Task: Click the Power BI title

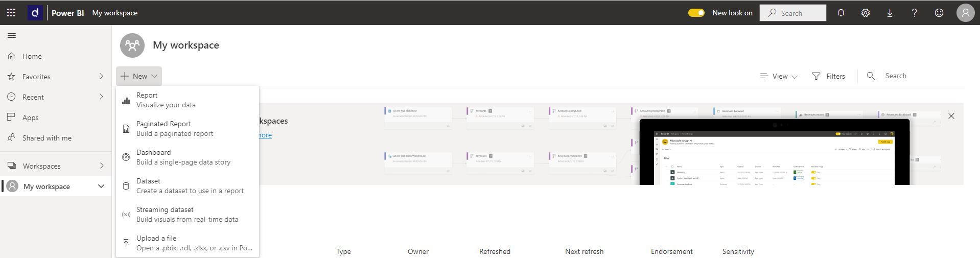Action: [x=67, y=13]
